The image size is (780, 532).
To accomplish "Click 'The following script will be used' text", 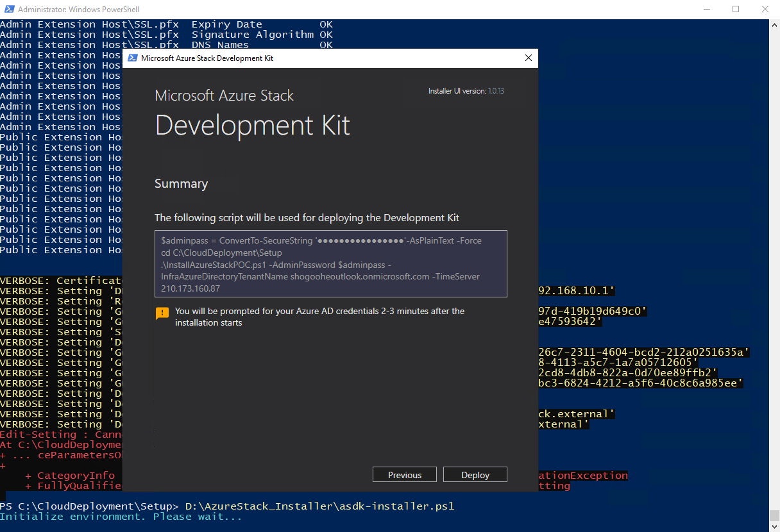I will 307,217.
